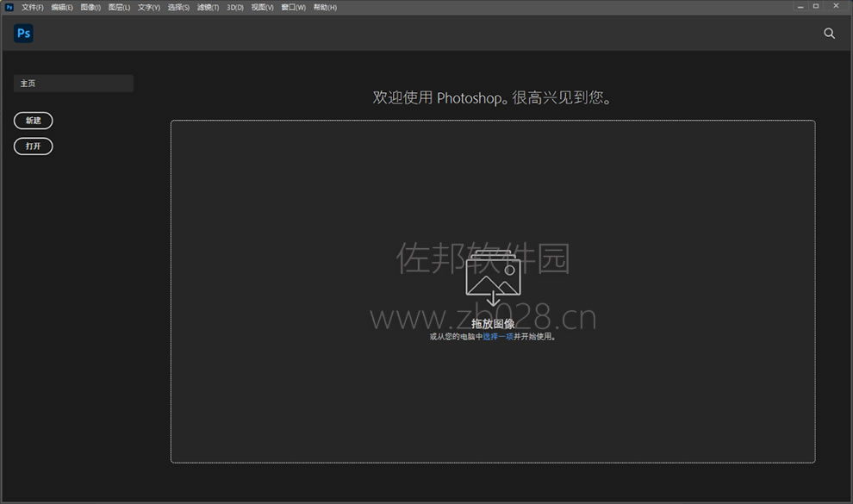This screenshot has width=853, height=504.
Task: Minimize the Photoshop window
Action: pos(800,7)
